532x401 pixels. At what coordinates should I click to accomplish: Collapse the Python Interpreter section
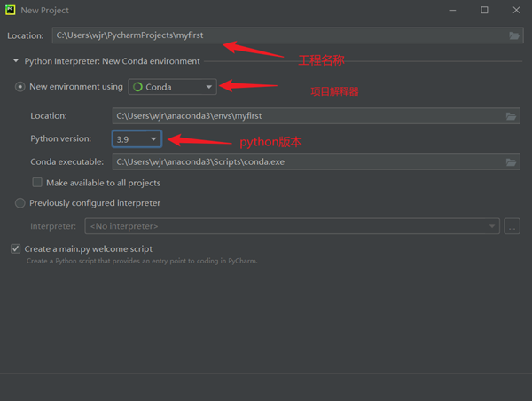[x=16, y=61]
